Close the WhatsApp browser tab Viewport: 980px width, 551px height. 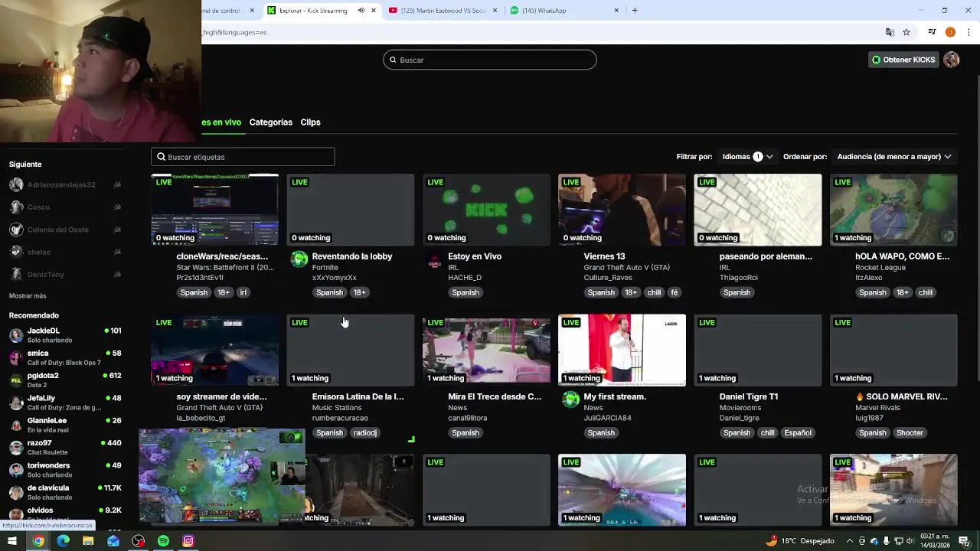pos(616,11)
